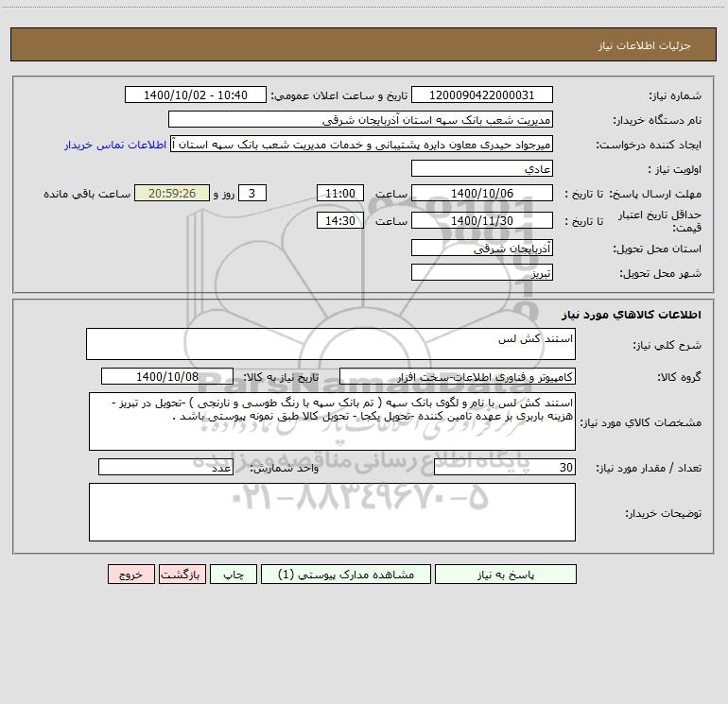
Task: Click the 'بازگشت' back button
Action: [182, 574]
